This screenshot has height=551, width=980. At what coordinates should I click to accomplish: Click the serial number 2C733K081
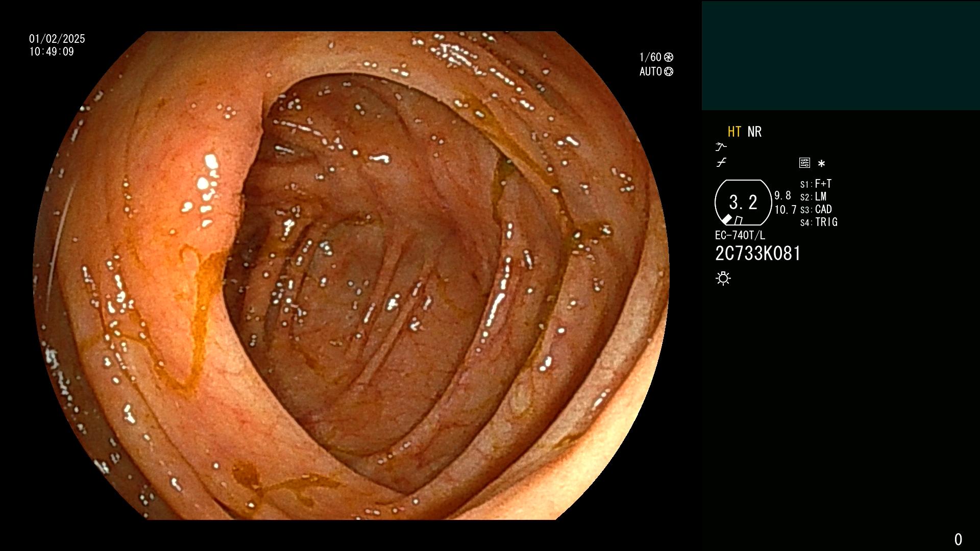[758, 254]
